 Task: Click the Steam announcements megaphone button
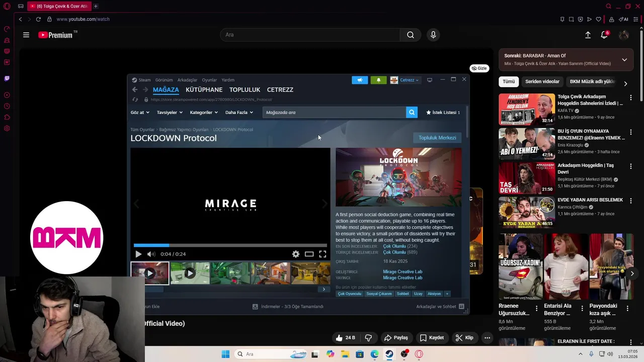point(360,80)
